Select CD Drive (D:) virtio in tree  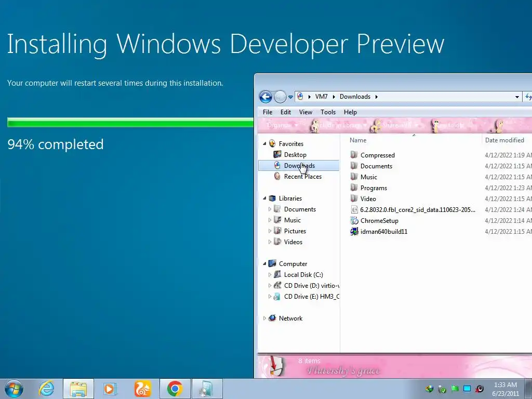[311, 286]
